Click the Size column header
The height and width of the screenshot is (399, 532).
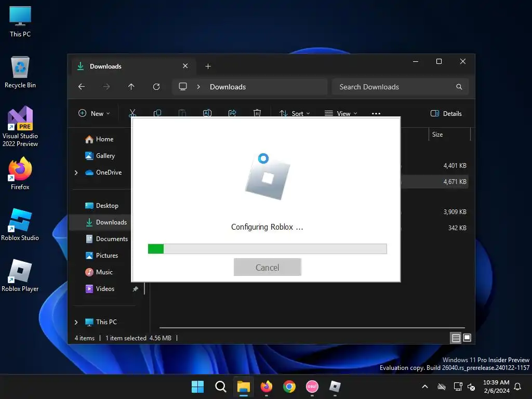click(449, 135)
